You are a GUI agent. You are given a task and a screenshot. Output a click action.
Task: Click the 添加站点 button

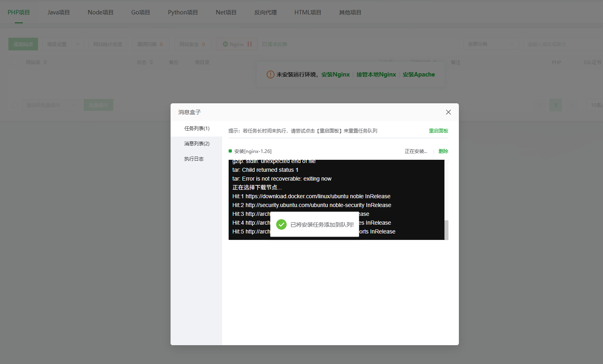(x=23, y=44)
